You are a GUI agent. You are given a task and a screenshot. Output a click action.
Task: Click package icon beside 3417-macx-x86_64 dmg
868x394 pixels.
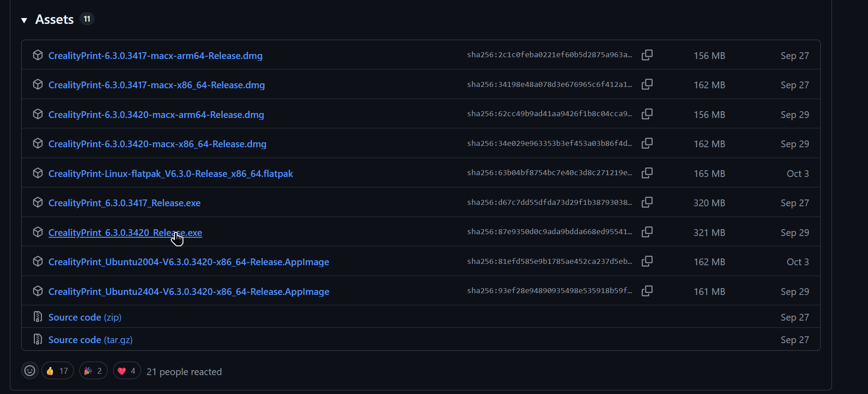click(x=38, y=84)
